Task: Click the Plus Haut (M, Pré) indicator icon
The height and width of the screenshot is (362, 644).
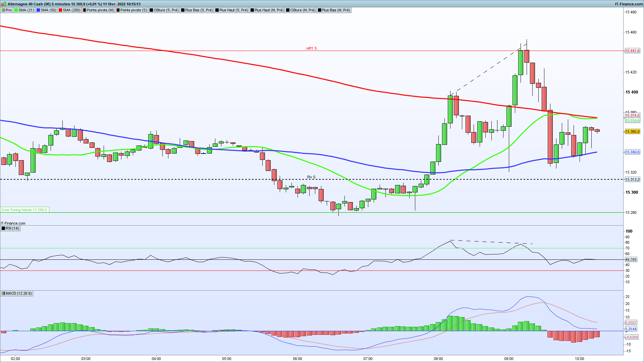Action: (252, 10)
